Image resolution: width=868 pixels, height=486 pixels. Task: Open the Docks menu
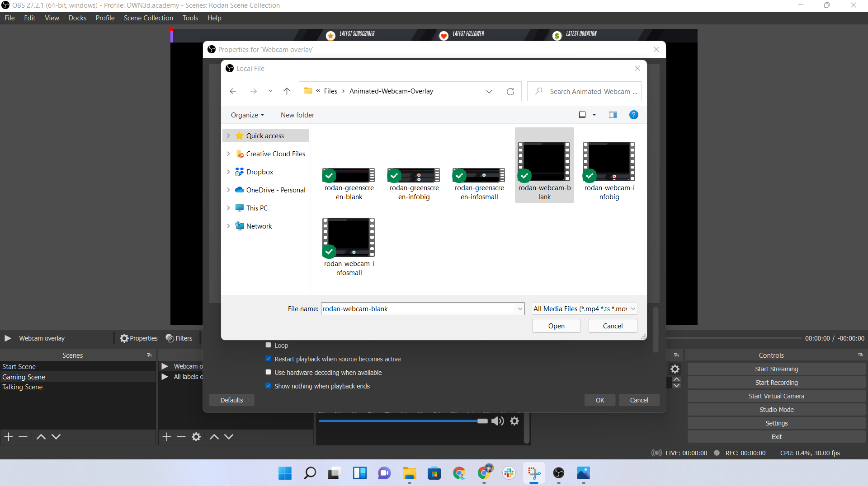coord(77,18)
